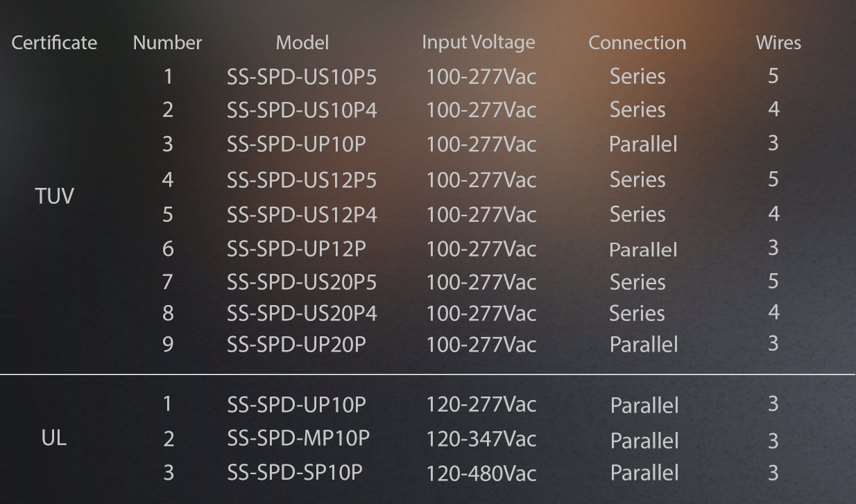This screenshot has height=504, width=856.
Task: Select the 120-480Vac input voltage
Action: tap(481, 473)
